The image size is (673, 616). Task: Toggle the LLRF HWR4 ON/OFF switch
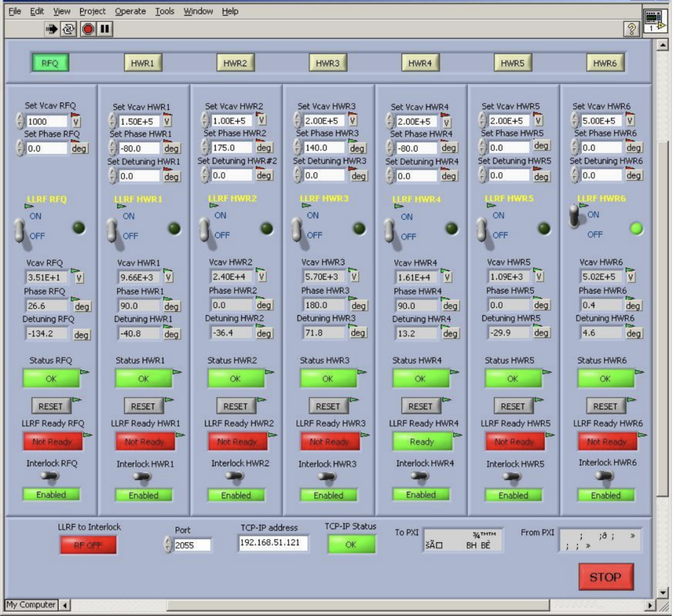tap(389, 232)
